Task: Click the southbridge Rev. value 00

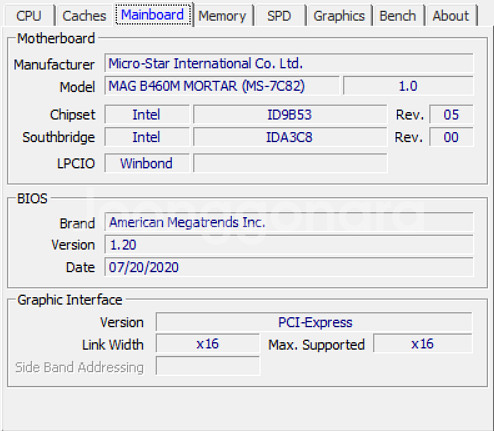Action: pyautogui.click(x=451, y=137)
